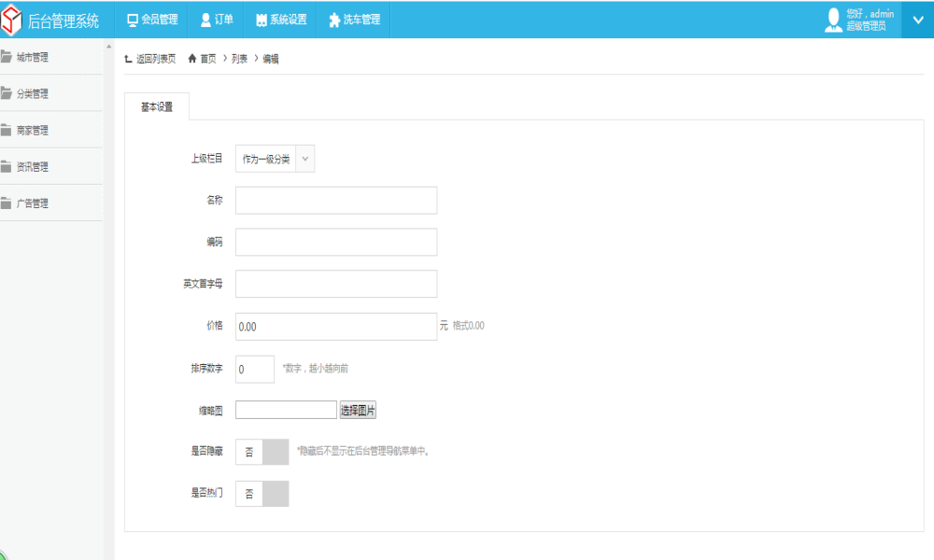
Task: Toggle the 是否热门 switch
Action: pos(262,494)
